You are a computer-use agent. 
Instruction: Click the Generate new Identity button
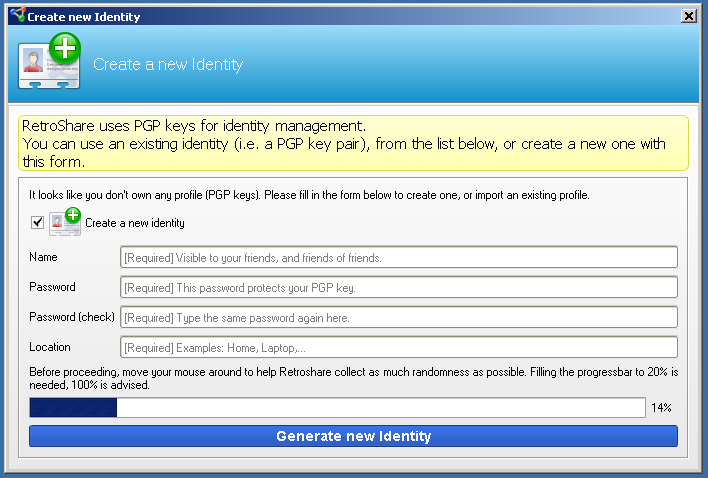[x=354, y=436]
